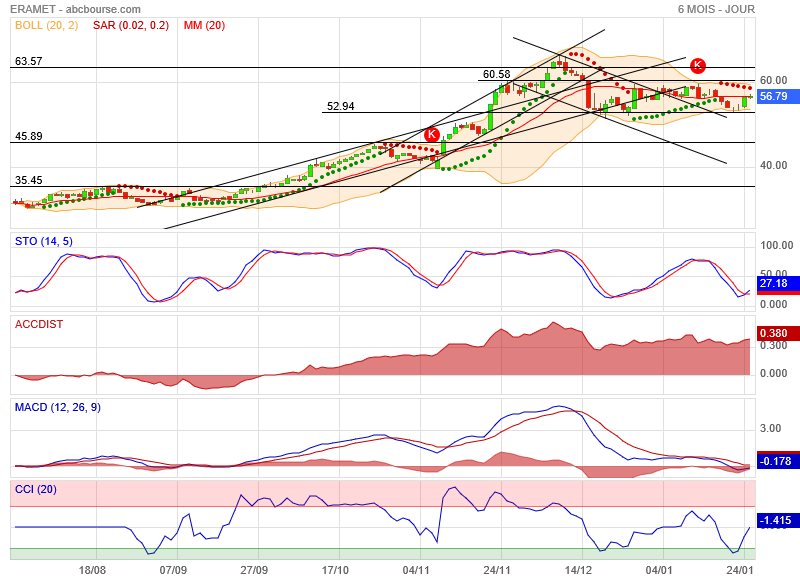Click the 17/10 date axis label
The height and width of the screenshot is (580, 800).
point(335,570)
